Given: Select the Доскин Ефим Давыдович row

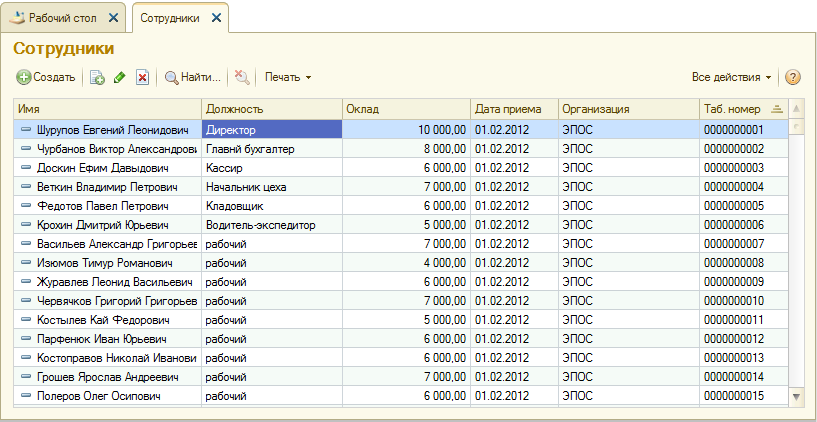Looking at the screenshot, I should click(x=401, y=168).
